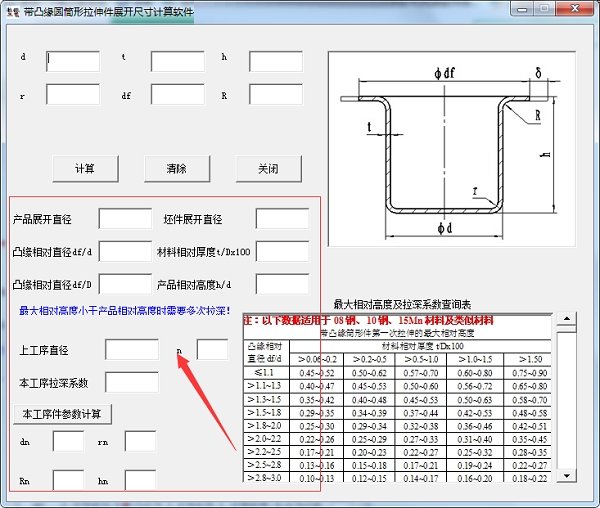This screenshot has height=508, width=600.
Task: Focus the 上工序直径 input field
Action: click(131, 349)
